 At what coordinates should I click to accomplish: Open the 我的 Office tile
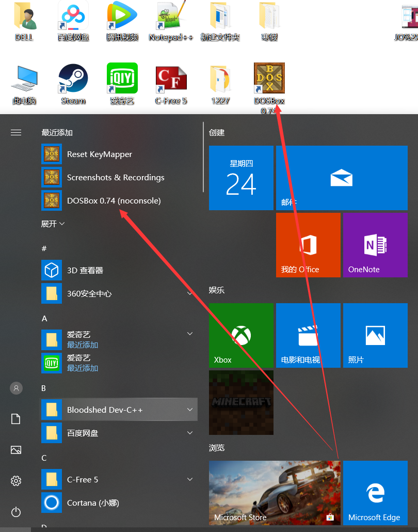coord(308,245)
